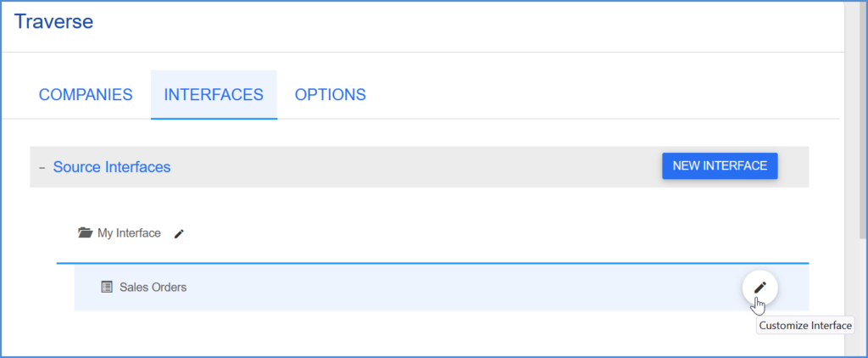The height and width of the screenshot is (358, 868).
Task: Collapse Source Interfaces using the minus sign
Action: (x=42, y=168)
